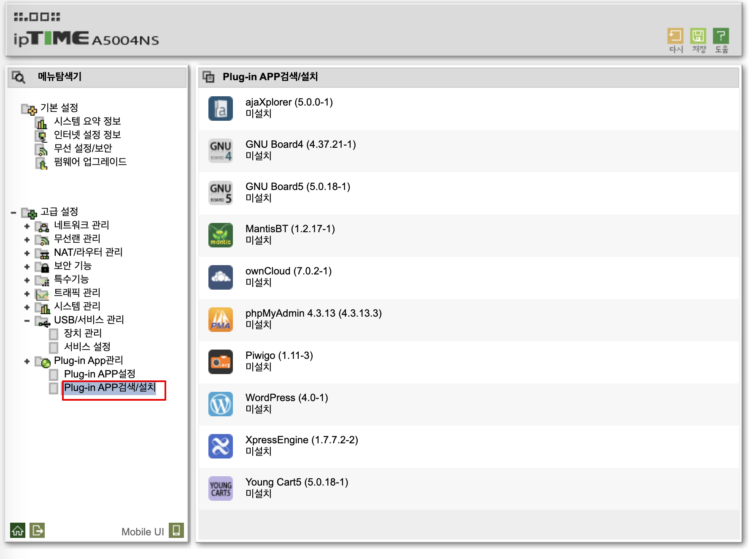The image size is (756, 559).
Task: Click the 기본 설정 folder label
Action: coord(59,108)
